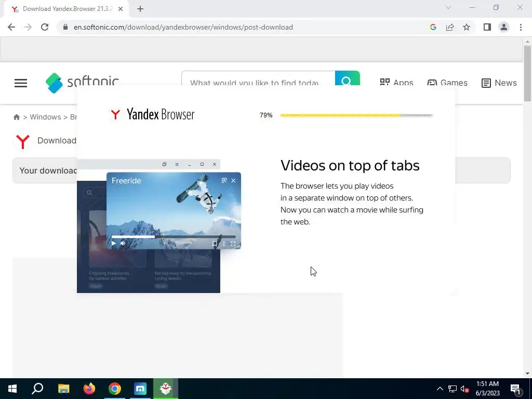Viewport: 532px width, 399px height.
Task: Open the News section
Action: tap(499, 83)
